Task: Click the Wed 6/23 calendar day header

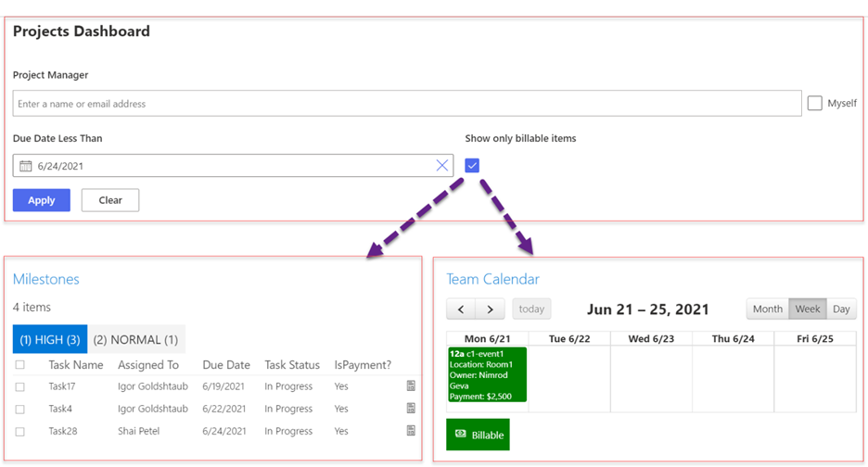Action: coord(651,338)
